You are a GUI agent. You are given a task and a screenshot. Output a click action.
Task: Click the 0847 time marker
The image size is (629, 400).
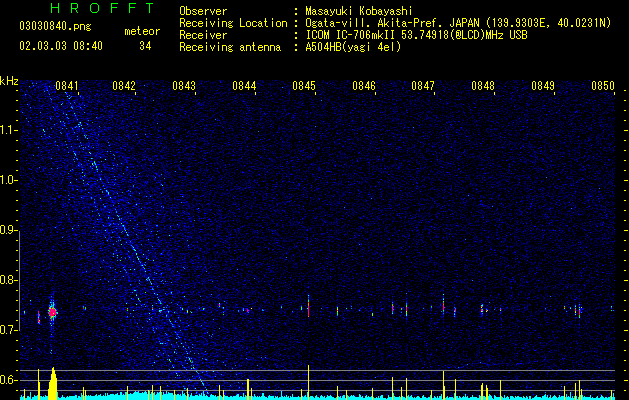[x=423, y=86]
